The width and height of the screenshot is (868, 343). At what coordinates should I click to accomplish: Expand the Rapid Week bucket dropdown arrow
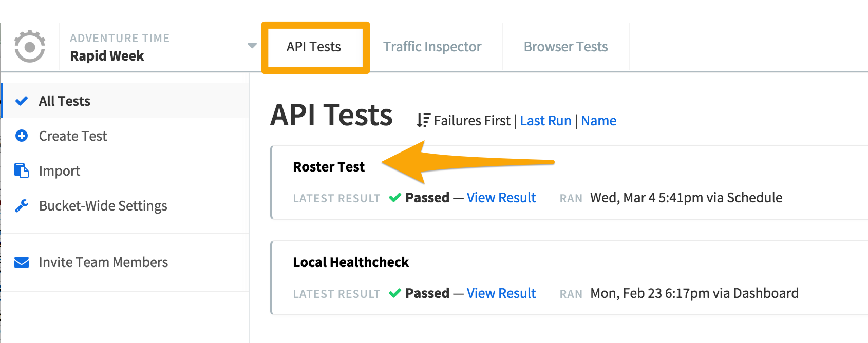point(252,46)
